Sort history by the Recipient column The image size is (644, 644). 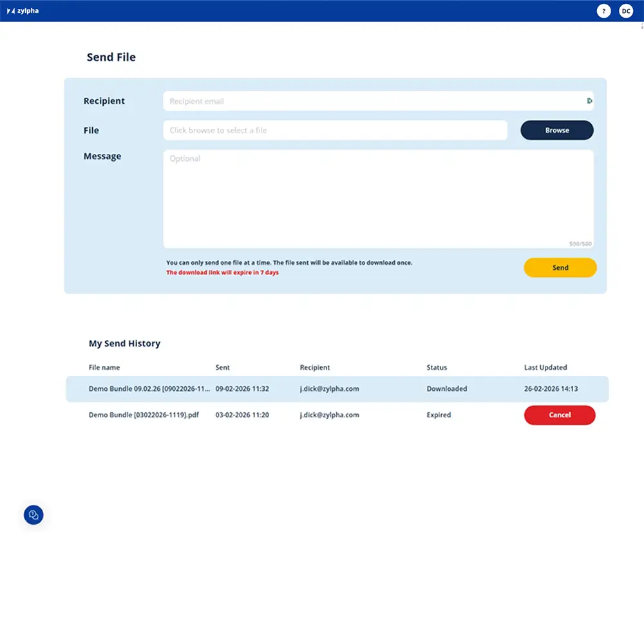coord(315,367)
